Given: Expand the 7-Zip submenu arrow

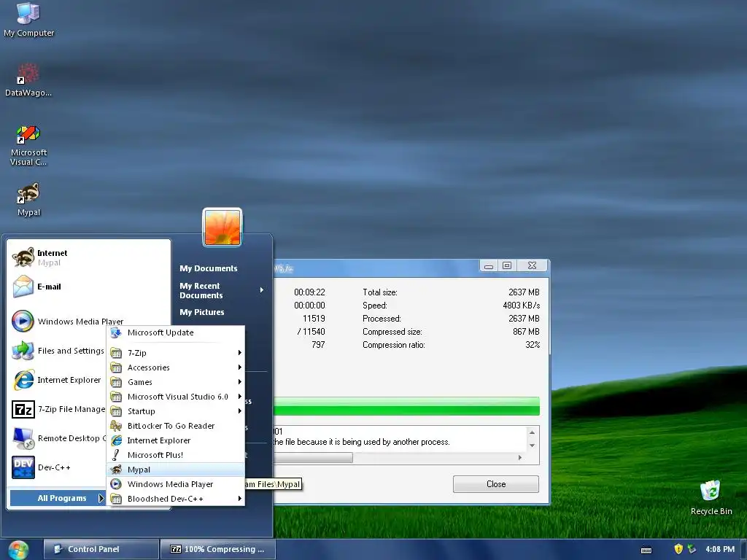Looking at the screenshot, I should (x=239, y=353).
